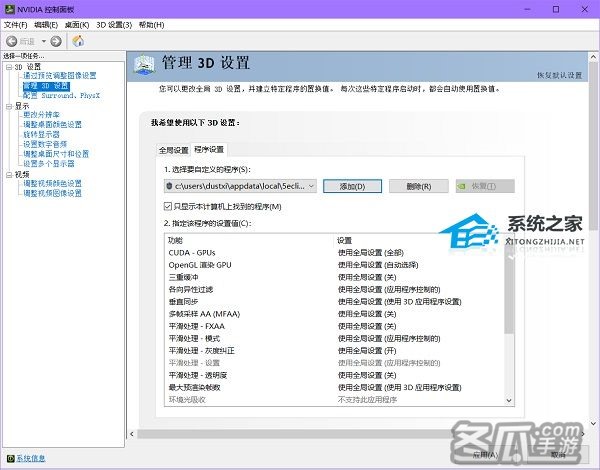Screen dimensions: 600x470
Task: Click 使用全局设置 (全部) value for CUDA
Action: click(x=370, y=253)
